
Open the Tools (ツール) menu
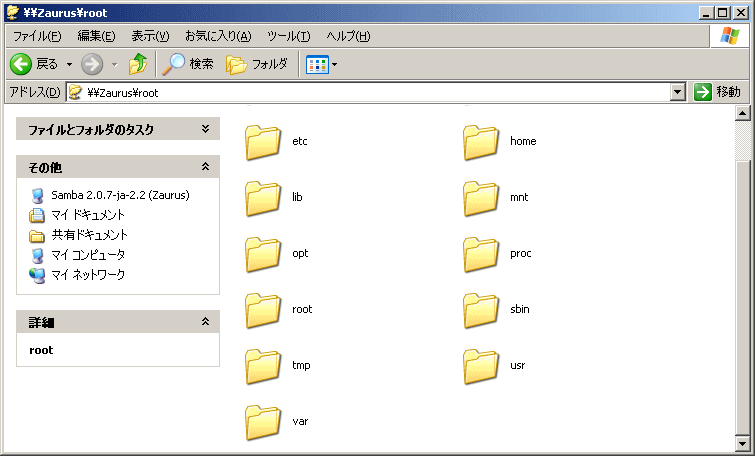[x=288, y=36]
